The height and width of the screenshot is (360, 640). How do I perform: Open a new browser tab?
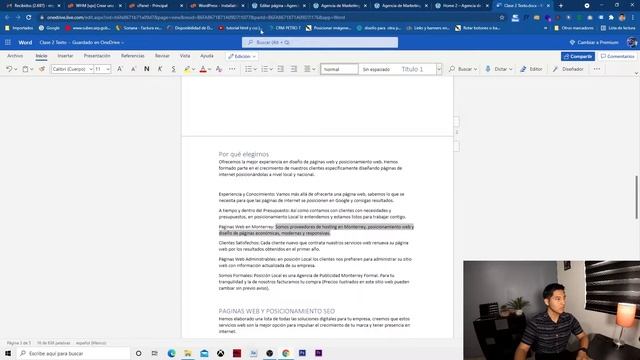[560, 6]
